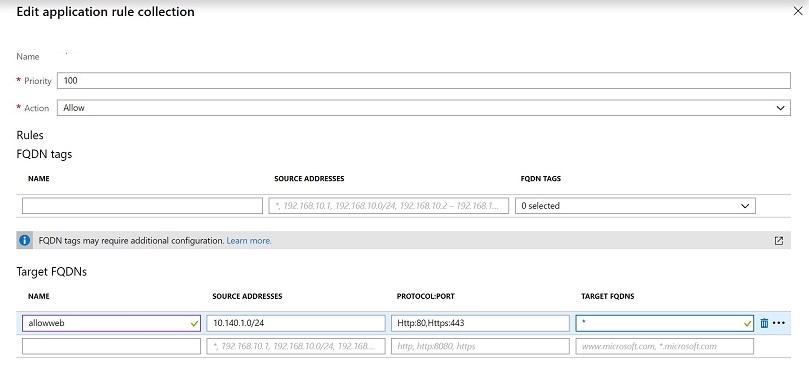Click the FQDN tags Source Addresses input

[389, 206]
